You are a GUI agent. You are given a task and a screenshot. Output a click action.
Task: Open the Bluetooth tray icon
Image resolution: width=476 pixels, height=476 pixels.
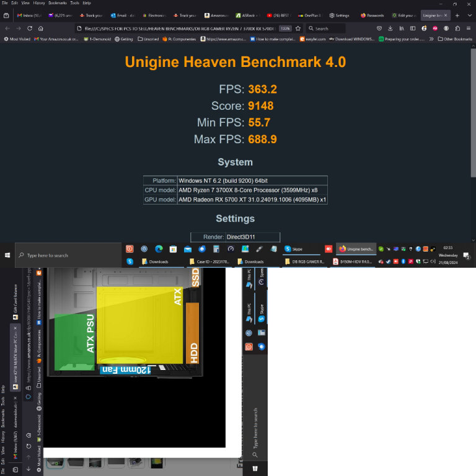(x=403, y=262)
